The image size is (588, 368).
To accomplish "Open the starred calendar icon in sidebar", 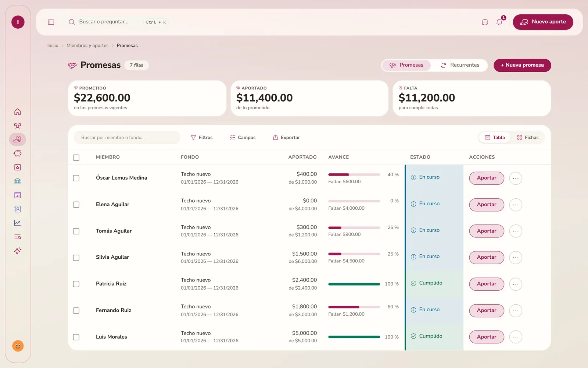I will click(18, 167).
